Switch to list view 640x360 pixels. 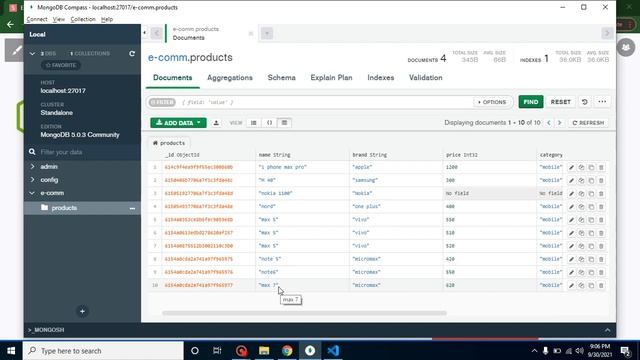(254, 123)
